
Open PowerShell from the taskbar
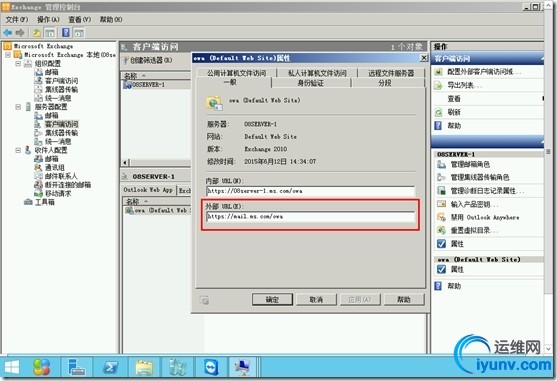point(110,368)
